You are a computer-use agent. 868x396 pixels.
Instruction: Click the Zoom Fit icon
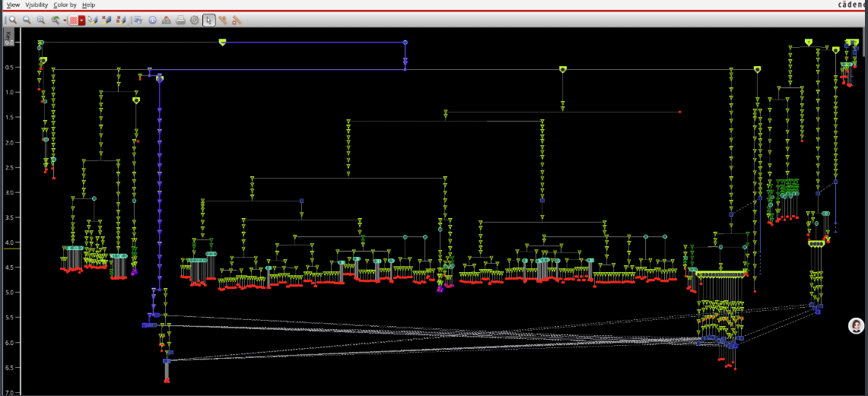pos(41,20)
